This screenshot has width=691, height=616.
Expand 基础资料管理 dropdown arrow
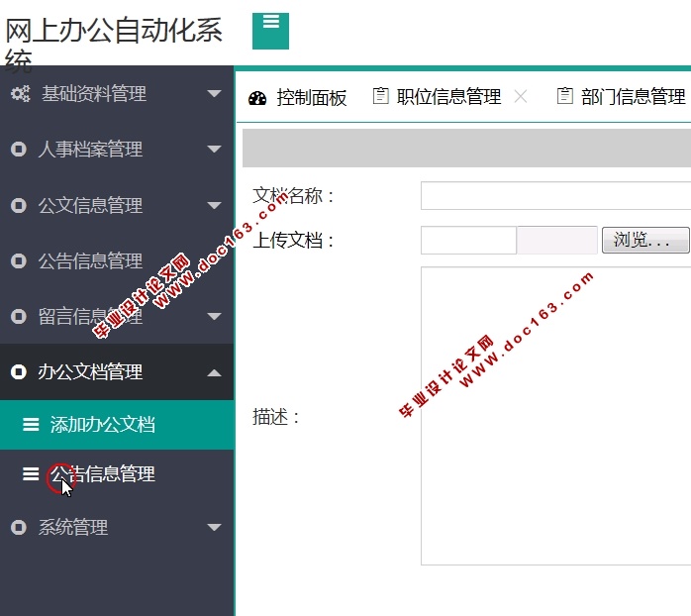214,93
